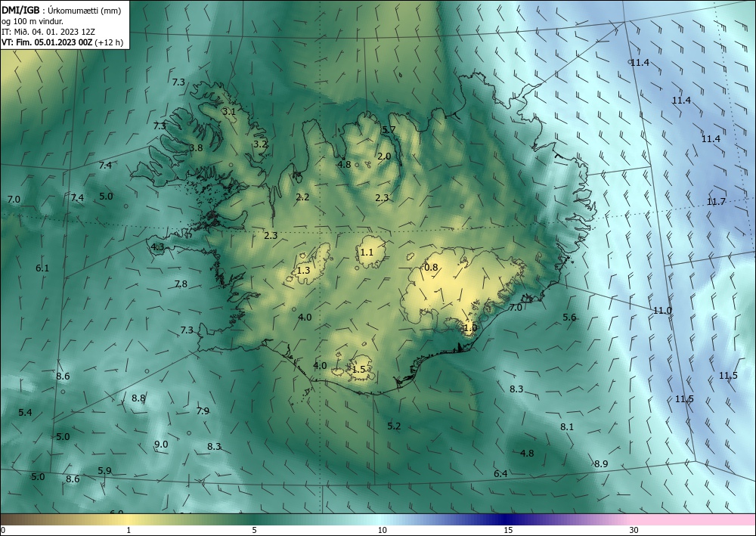
Task: Pick the dark navy band of the color scale
Action: pos(503,519)
